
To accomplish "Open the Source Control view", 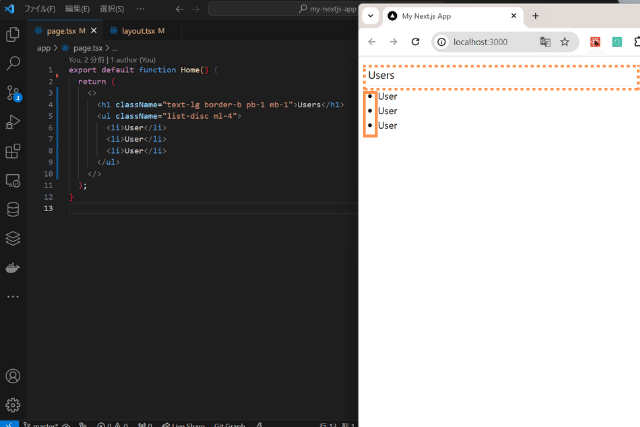I will 13,93.
